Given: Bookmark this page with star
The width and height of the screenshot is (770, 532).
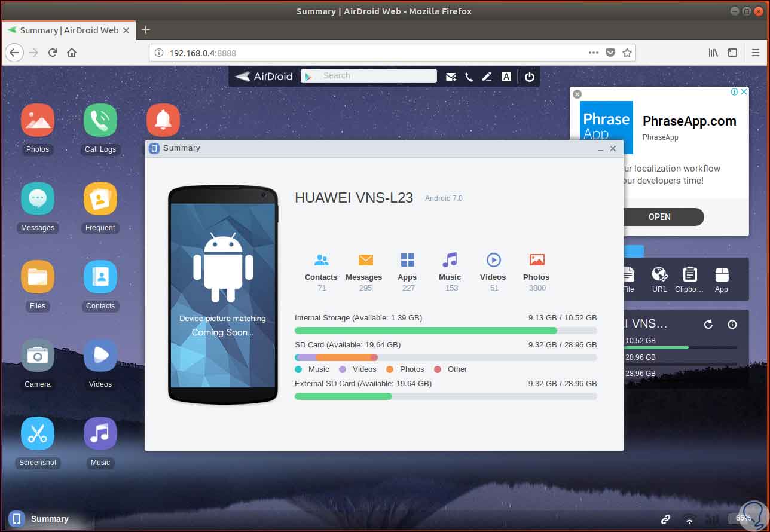Looking at the screenshot, I should (x=627, y=53).
